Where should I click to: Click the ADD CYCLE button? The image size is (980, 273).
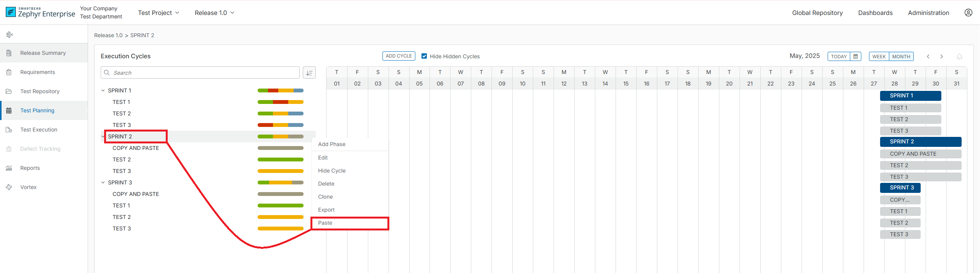pyautogui.click(x=399, y=56)
